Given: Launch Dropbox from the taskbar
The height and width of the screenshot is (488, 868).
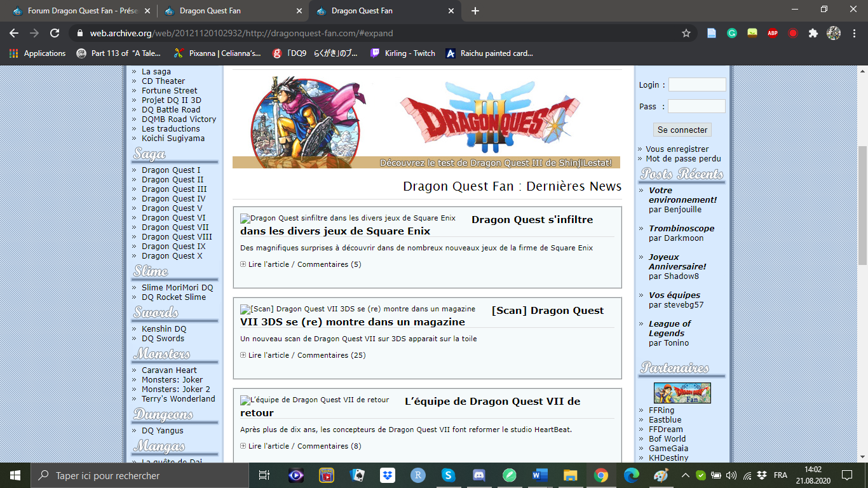Looking at the screenshot, I should point(387,475).
